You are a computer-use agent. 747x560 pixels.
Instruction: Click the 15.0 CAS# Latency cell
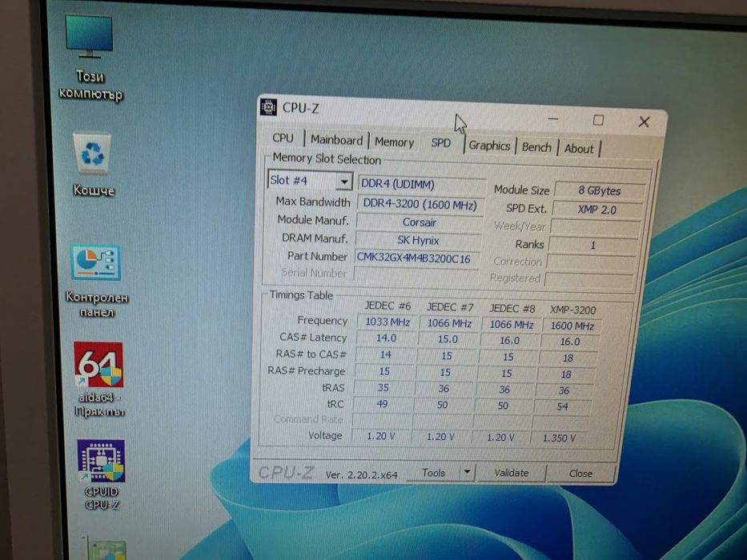[448, 339]
